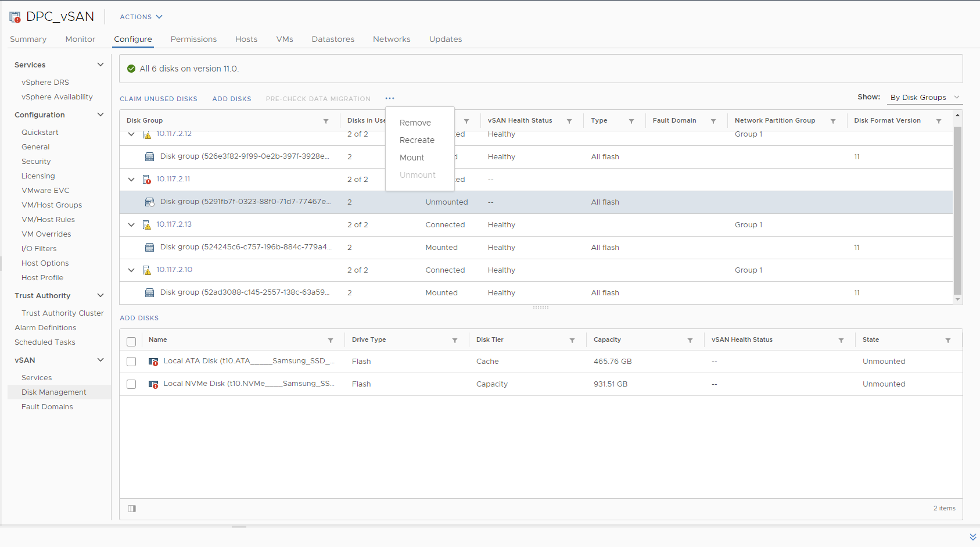This screenshot has width=980, height=547.
Task: Collapse host 10.117.2.10 row
Action: 131,270
